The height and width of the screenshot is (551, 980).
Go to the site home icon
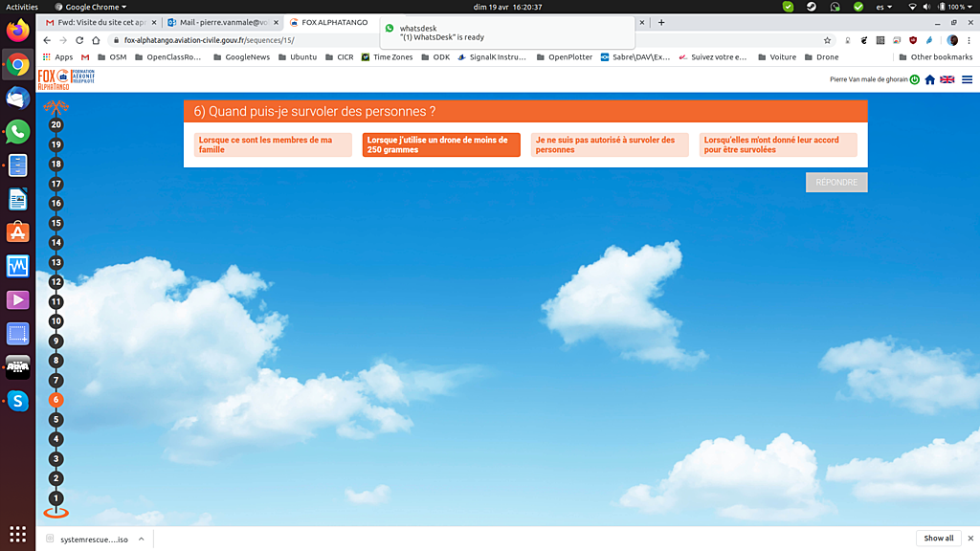click(930, 79)
